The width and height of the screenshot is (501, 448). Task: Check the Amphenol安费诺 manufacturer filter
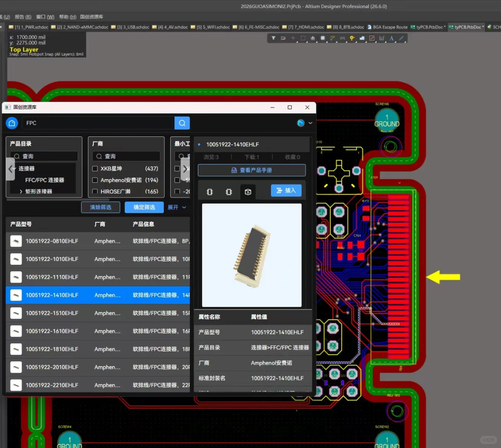pyautogui.click(x=95, y=180)
